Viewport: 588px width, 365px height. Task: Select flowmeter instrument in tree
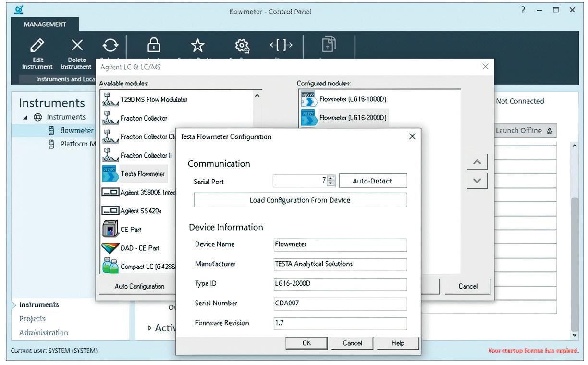pos(71,130)
